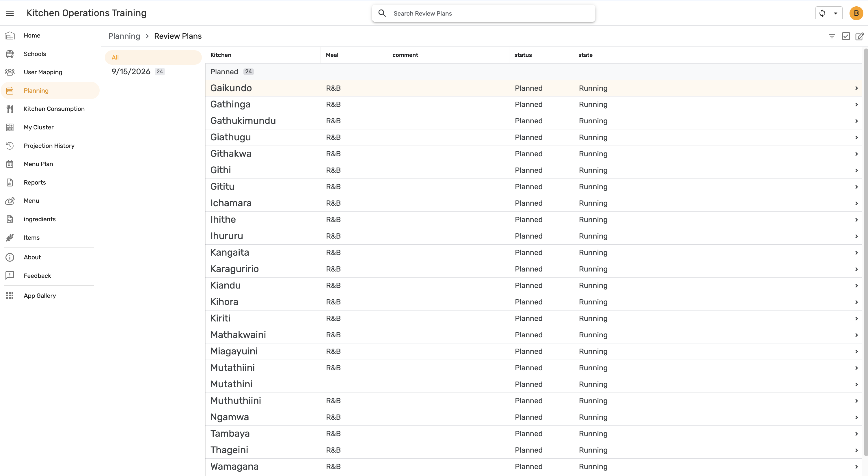Select Planning in the sidebar

pos(50,90)
